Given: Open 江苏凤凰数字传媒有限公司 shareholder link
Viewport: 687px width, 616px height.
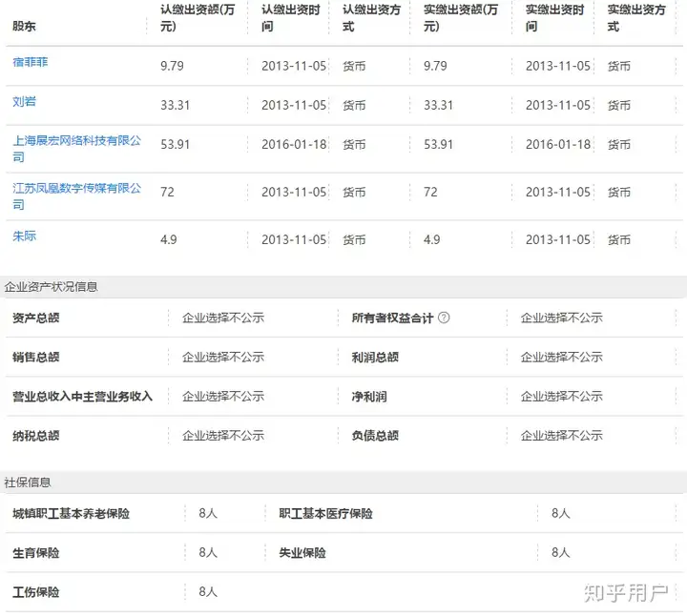Looking at the screenshot, I should click(76, 189).
